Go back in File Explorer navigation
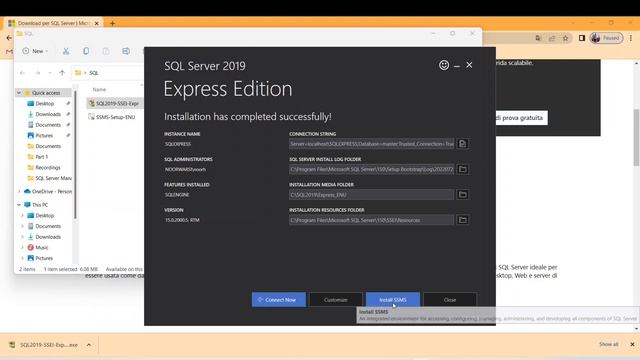640x360 pixels. point(22,73)
